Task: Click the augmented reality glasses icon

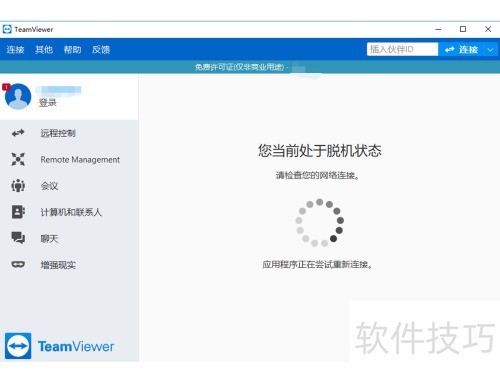Action: (18, 264)
